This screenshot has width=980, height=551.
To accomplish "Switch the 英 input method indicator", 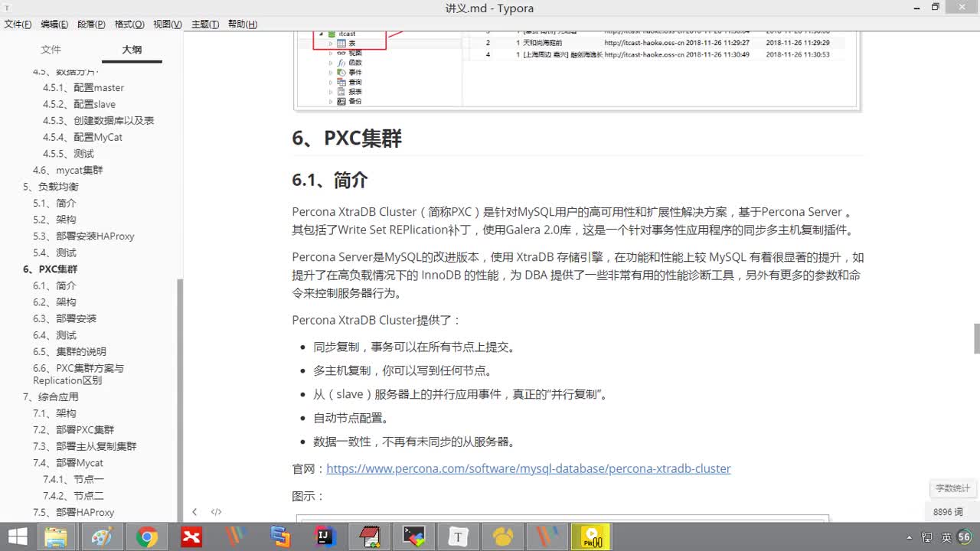I will [947, 537].
